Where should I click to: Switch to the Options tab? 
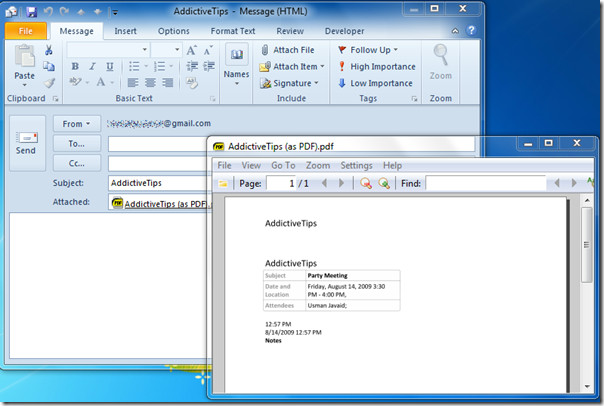(x=174, y=31)
